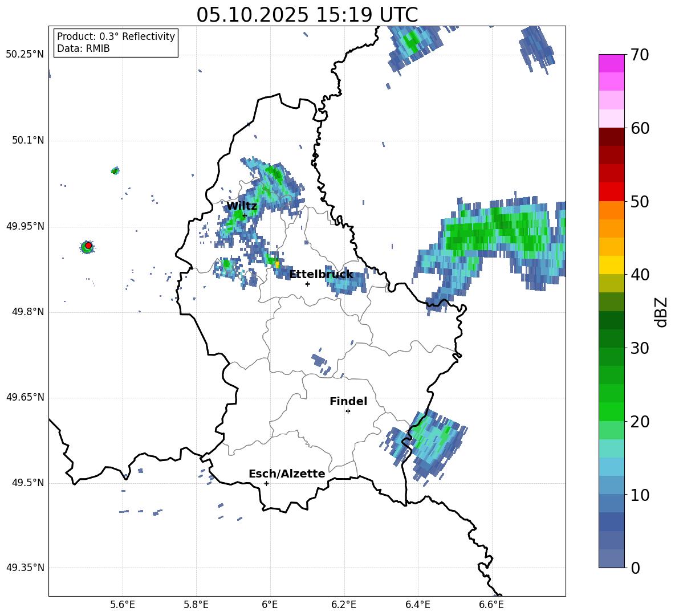Select the Ettelbruck city label
The height and width of the screenshot is (616, 675).
pyautogui.click(x=321, y=275)
